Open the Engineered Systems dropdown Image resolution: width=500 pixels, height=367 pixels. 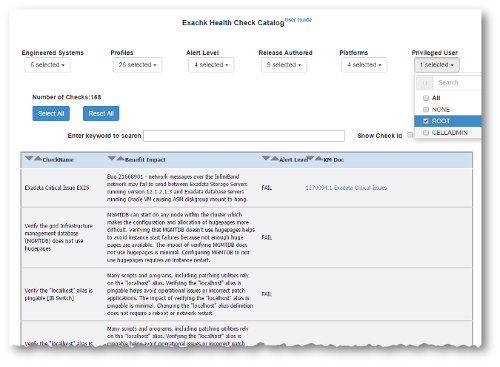(47, 65)
